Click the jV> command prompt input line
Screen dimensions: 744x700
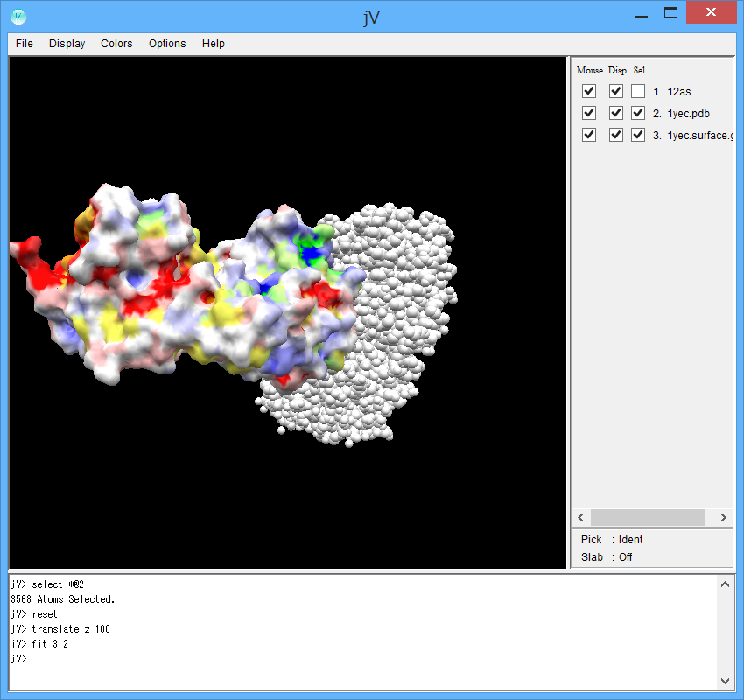pyautogui.click(x=19, y=658)
